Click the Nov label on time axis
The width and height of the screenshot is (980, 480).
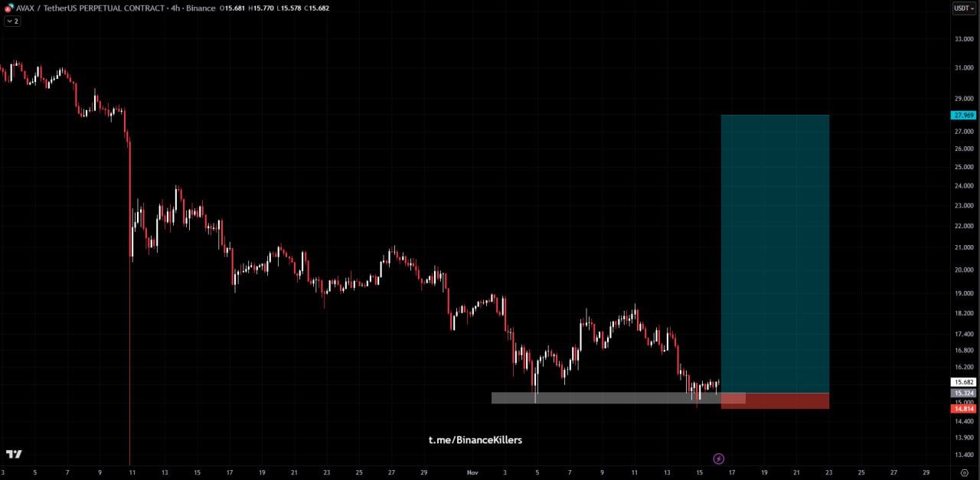point(472,473)
